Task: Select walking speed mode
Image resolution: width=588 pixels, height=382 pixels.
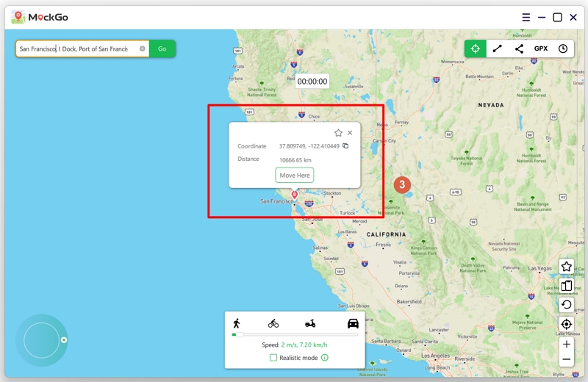Action: 237,323
